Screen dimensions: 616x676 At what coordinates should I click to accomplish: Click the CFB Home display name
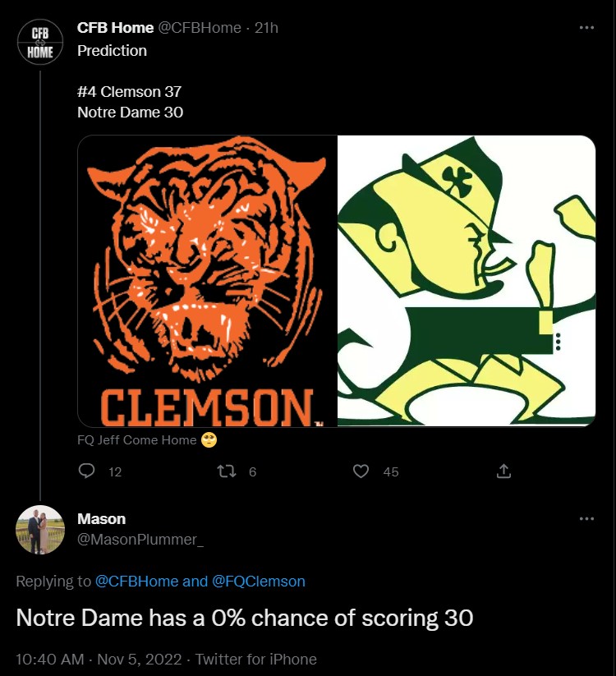(115, 27)
